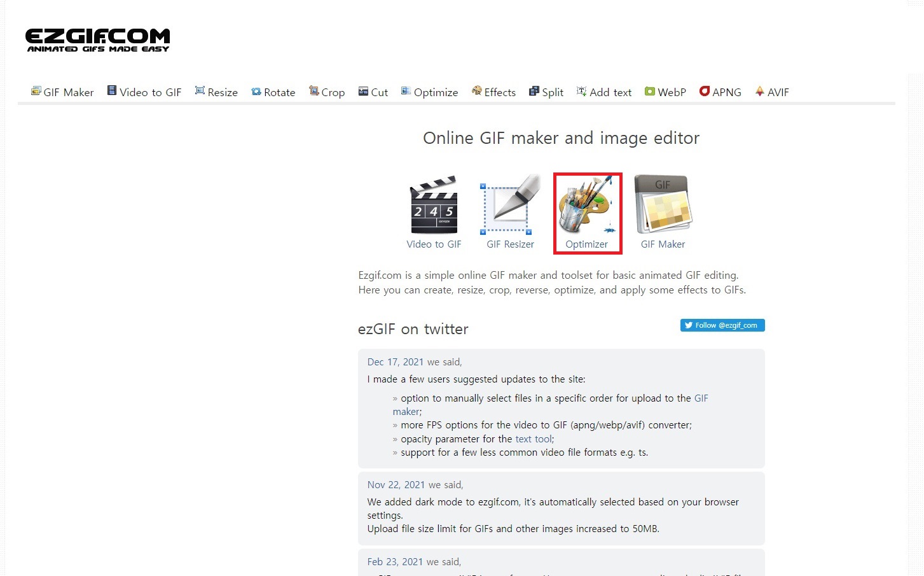
Task: Open the WebP menu label
Action: (x=672, y=92)
